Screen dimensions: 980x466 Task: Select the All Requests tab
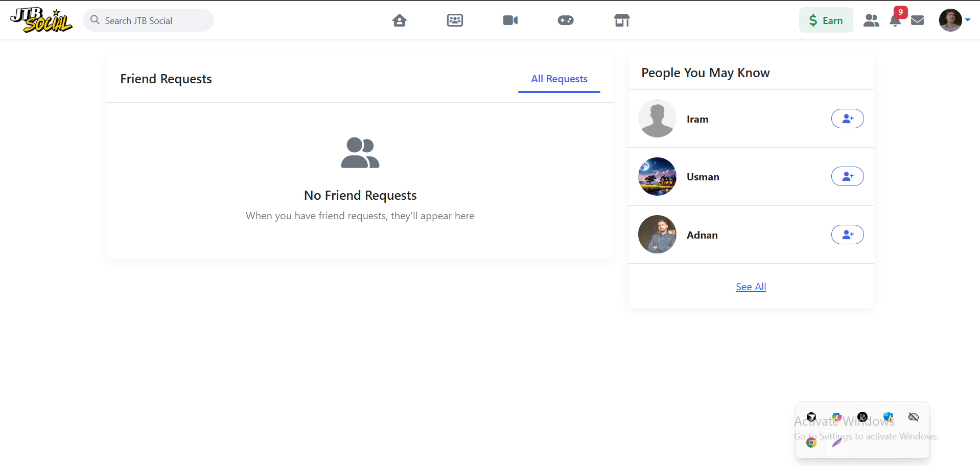(x=559, y=79)
